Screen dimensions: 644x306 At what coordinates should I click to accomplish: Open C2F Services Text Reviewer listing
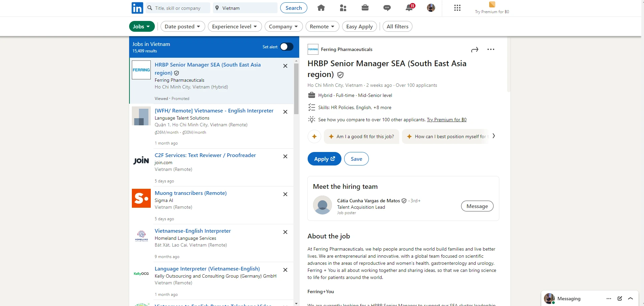[205, 155]
